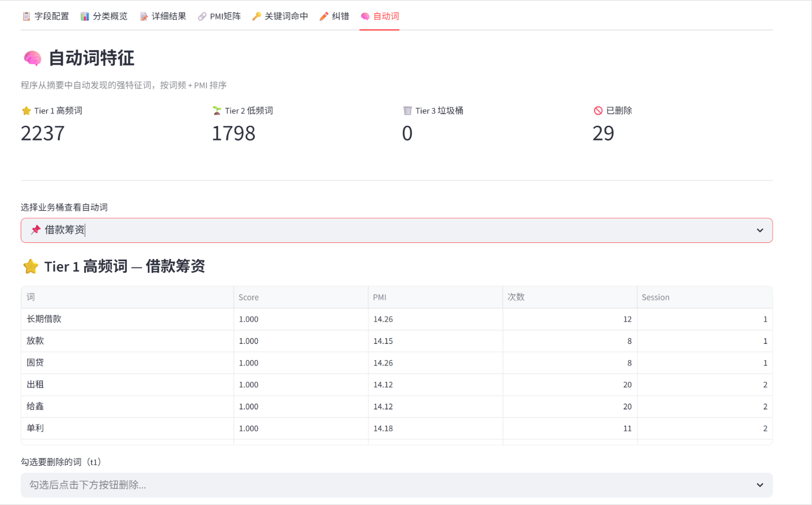Sort table by Session column header

tap(705, 297)
